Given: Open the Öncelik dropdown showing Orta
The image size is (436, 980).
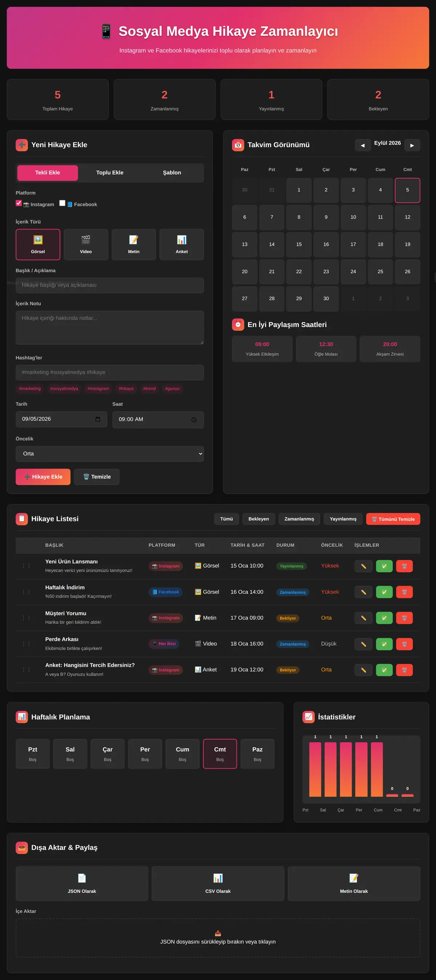Looking at the screenshot, I should 110,453.
